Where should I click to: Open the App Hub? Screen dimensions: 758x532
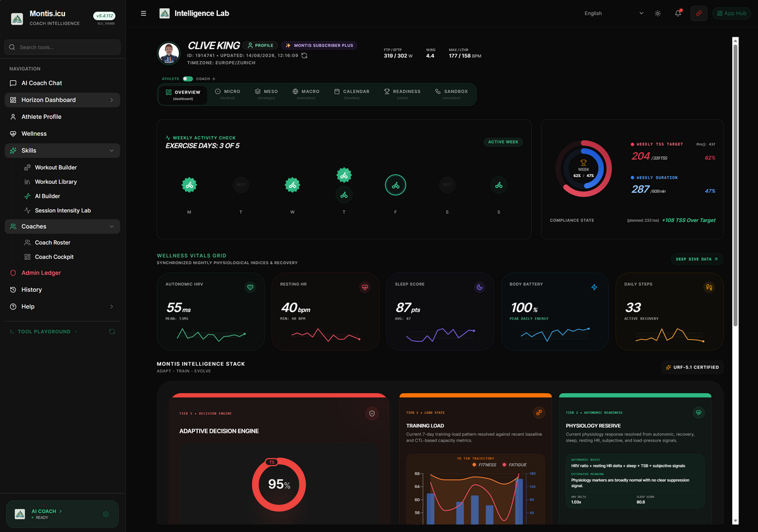(x=731, y=13)
